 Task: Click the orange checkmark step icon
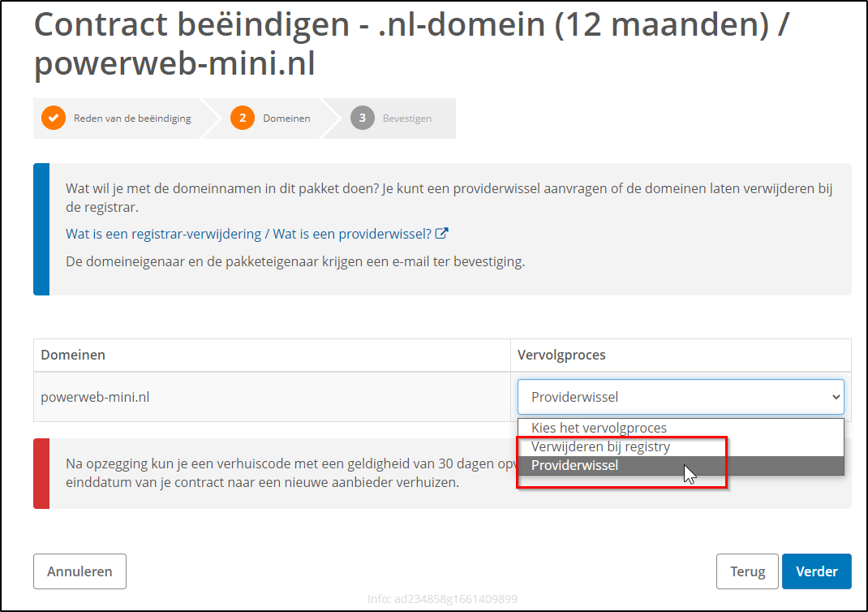(54, 118)
